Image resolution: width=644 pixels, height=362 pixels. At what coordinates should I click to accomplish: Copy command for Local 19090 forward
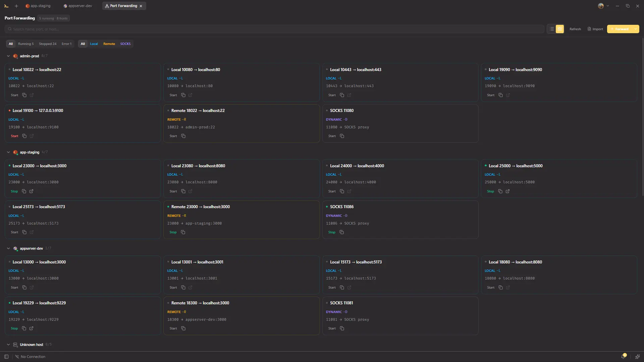[x=500, y=95]
